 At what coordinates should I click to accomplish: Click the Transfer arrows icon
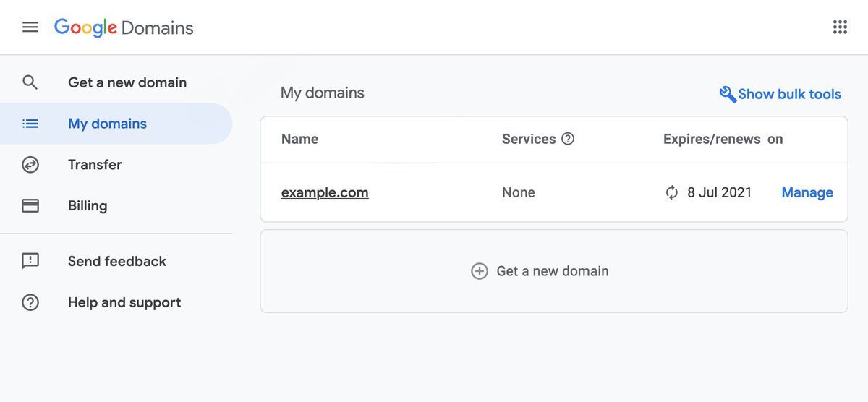30,165
